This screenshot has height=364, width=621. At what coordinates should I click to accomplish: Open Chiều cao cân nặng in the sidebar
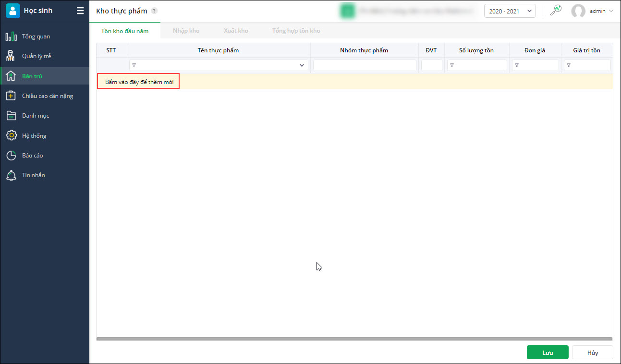tap(45, 96)
